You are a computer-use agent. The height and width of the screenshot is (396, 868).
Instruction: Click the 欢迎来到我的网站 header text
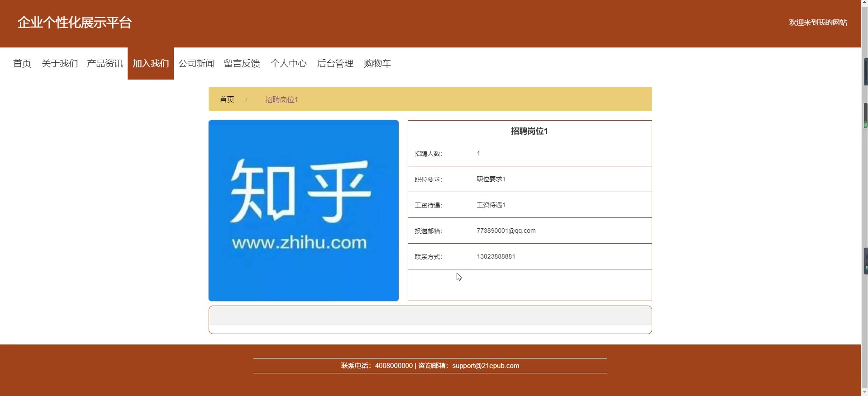pyautogui.click(x=818, y=23)
